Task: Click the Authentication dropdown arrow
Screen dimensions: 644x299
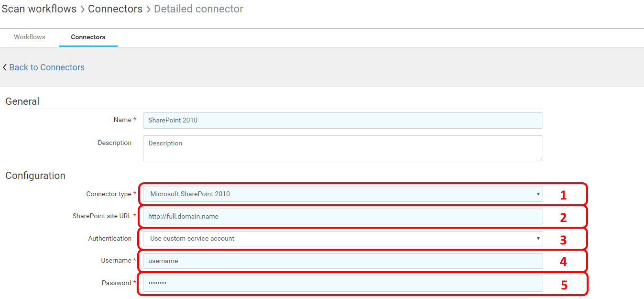Action: pyautogui.click(x=538, y=239)
